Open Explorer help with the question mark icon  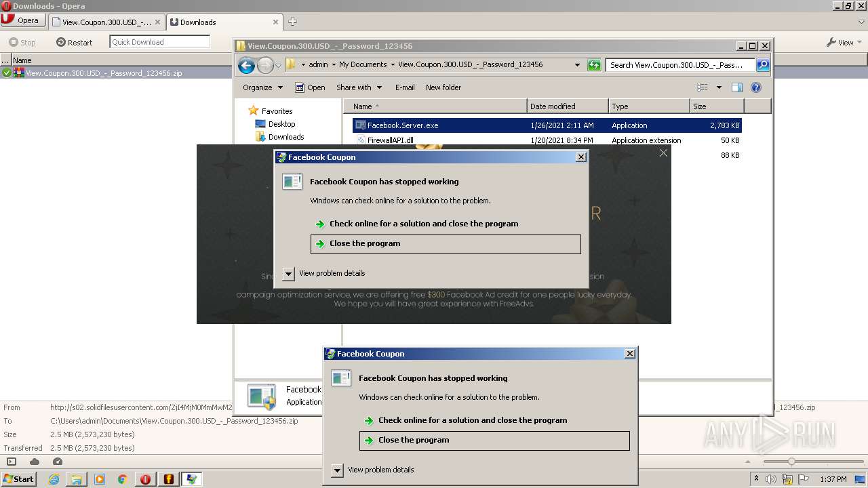tap(756, 87)
